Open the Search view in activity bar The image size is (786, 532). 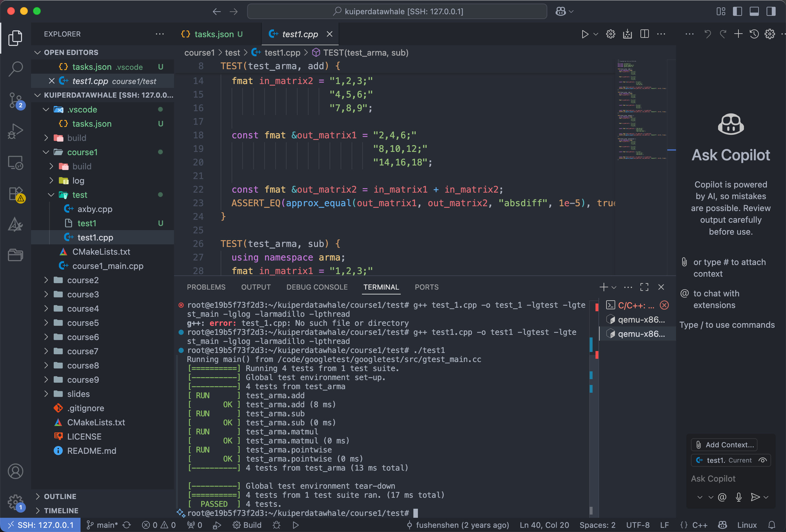tap(16, 69)
